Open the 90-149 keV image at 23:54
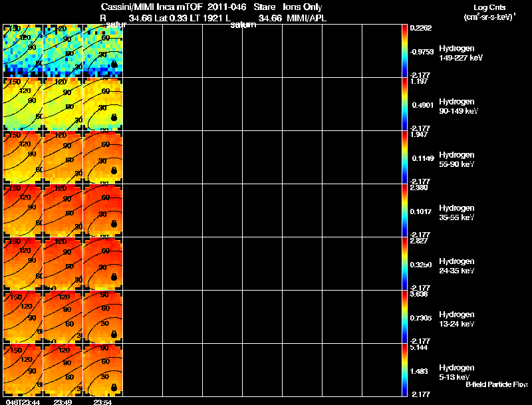The width and height of the screenshot is (532, 405). pyautogui.click(x=103, y=104)
